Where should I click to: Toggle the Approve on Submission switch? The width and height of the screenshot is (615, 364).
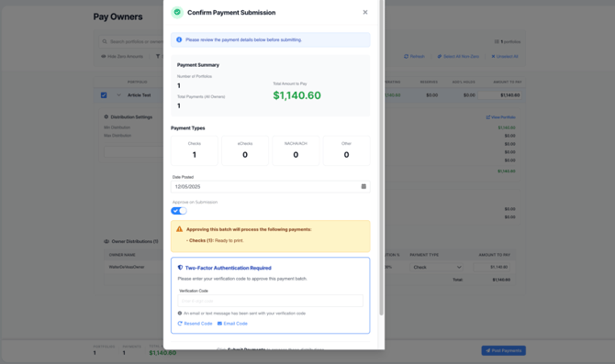[x=179, y=211]
